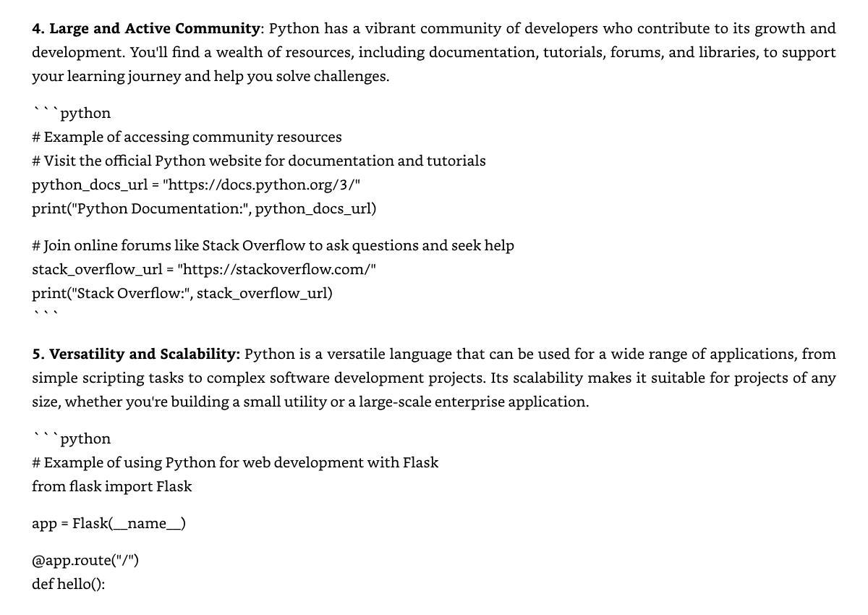Click the 'def hello():' line

point(69,584)
